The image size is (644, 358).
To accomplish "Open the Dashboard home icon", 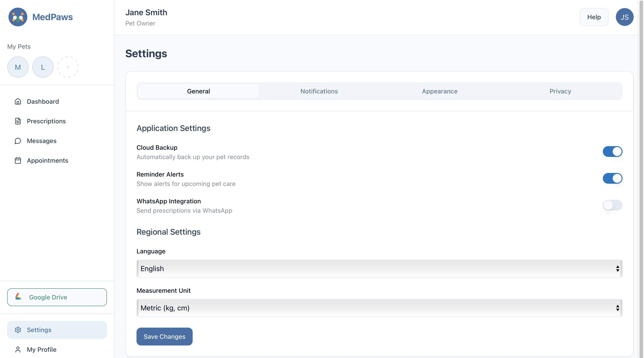I will click(18, 101).
